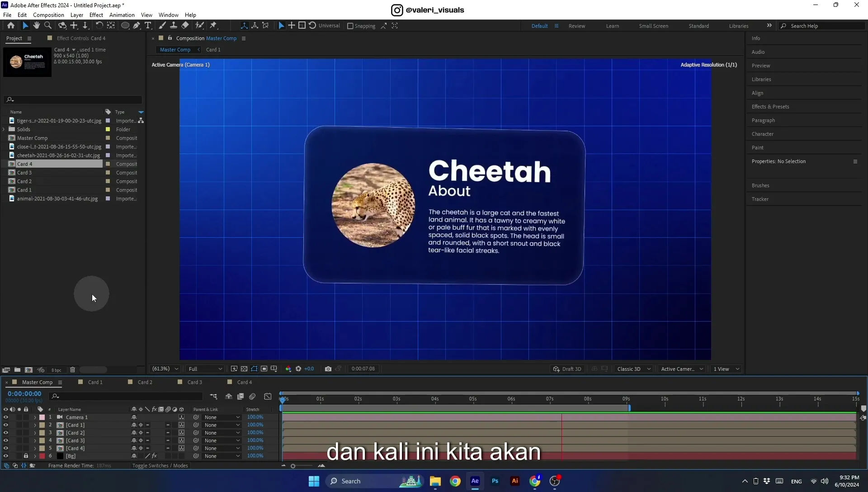The height and width of the screenshot is (492, 868).
Task: Unlock the [Bg] layer
Action: [26, 456]
